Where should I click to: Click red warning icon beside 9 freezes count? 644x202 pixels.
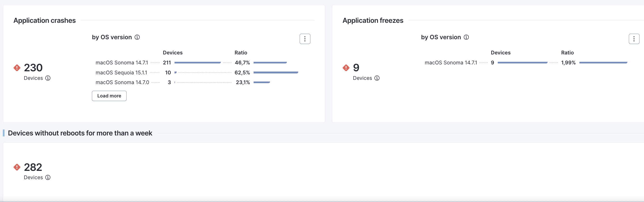tap(346, 67)
